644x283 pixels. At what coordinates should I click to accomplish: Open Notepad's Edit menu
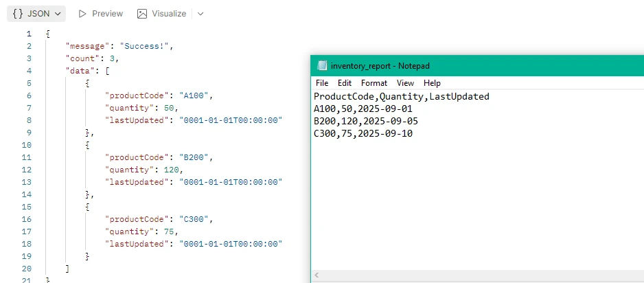click(345, 83)
